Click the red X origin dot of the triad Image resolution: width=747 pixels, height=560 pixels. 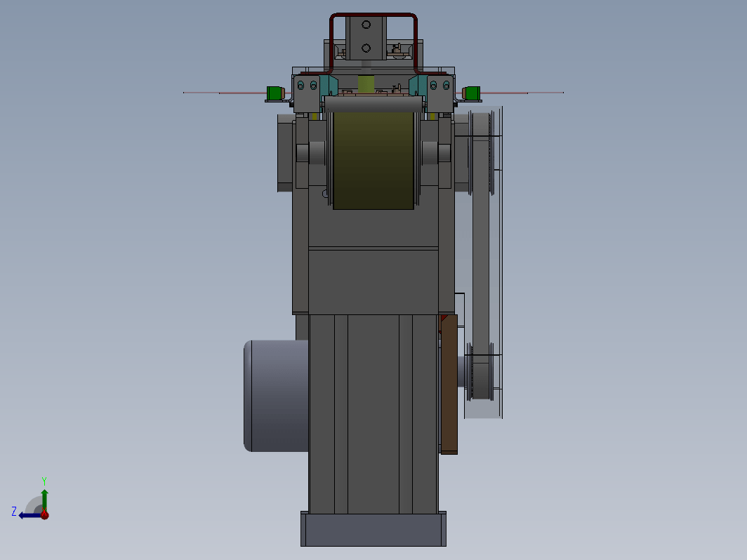[x=45, y=515]
